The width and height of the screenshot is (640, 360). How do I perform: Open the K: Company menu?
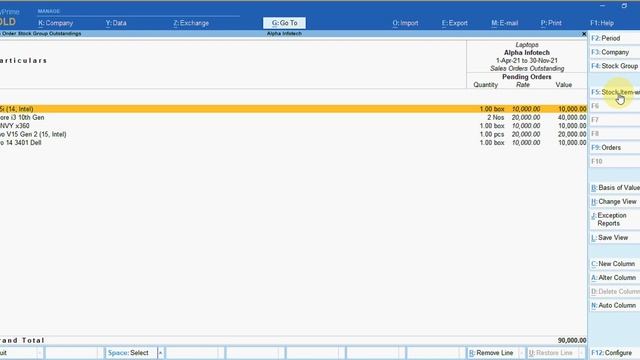(56, 23)
